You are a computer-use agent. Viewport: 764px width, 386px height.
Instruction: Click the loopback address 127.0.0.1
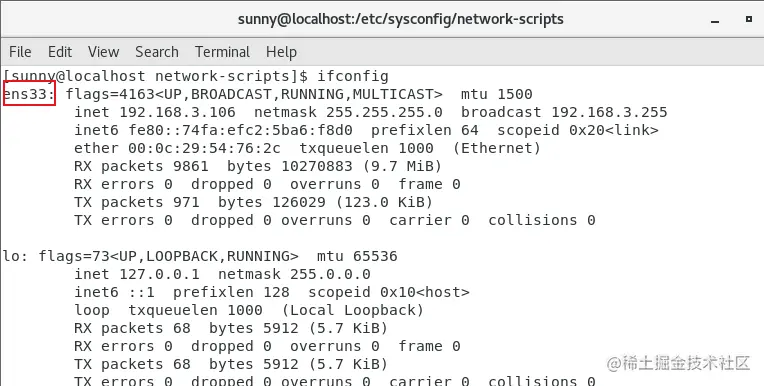(x=159, y=274)
